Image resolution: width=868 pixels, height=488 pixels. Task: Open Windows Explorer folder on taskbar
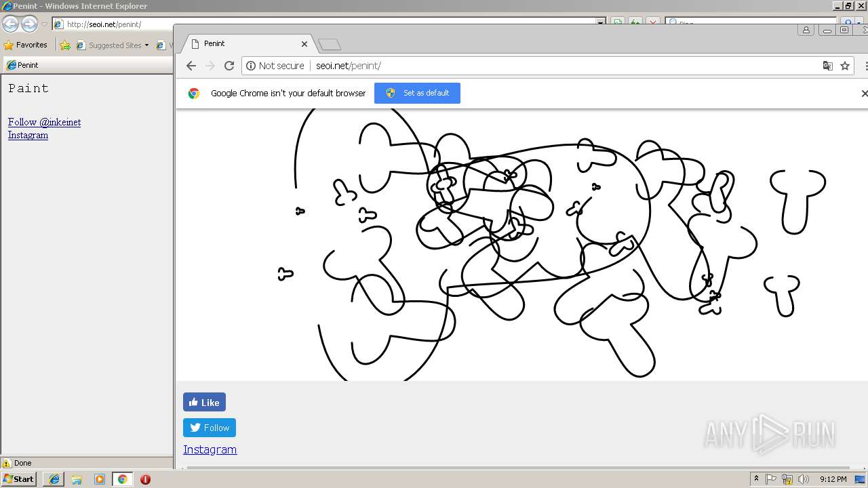pyautogui.click(x=77, y=479)
